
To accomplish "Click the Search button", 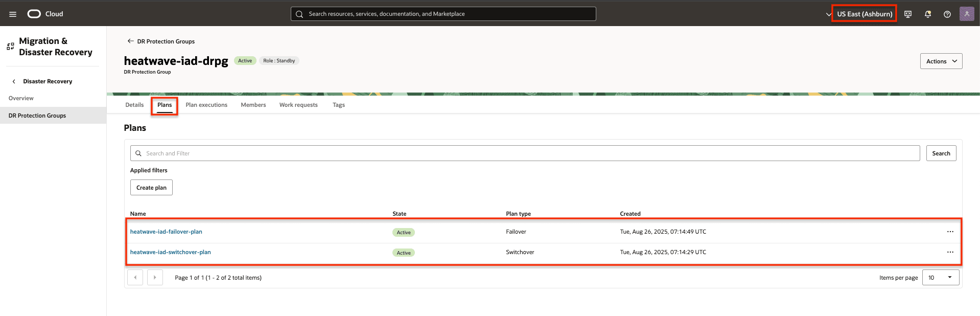I will [x=941, y=153].
